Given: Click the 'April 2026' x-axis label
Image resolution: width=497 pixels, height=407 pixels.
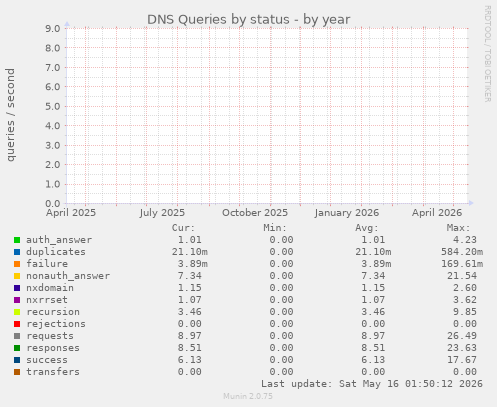Looking at the screenshot, I should point(437,213).
